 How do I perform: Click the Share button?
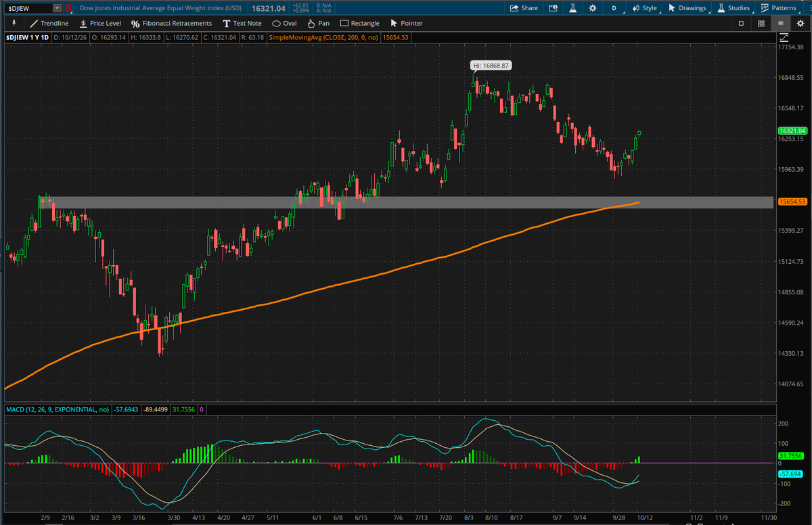tap(524, 8)
